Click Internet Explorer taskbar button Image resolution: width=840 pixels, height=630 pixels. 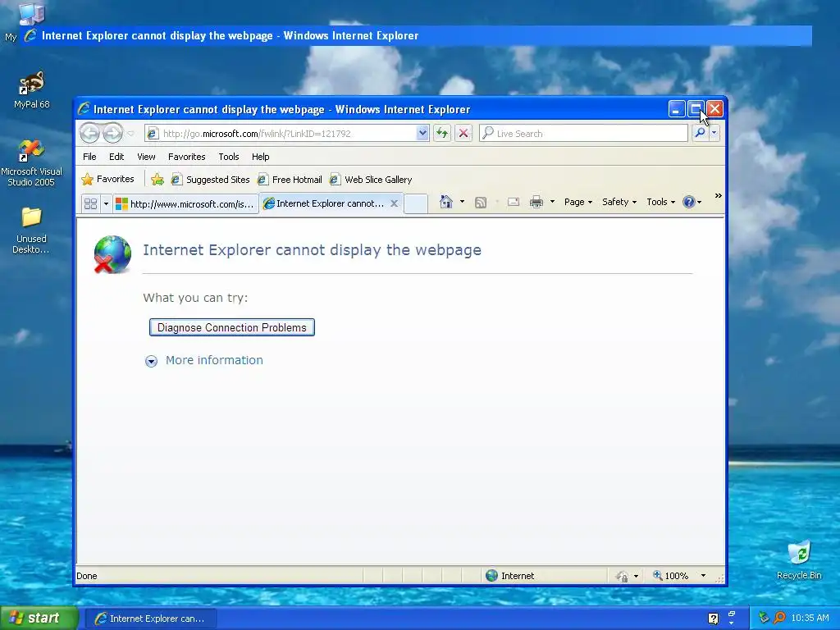pos(152,619)
